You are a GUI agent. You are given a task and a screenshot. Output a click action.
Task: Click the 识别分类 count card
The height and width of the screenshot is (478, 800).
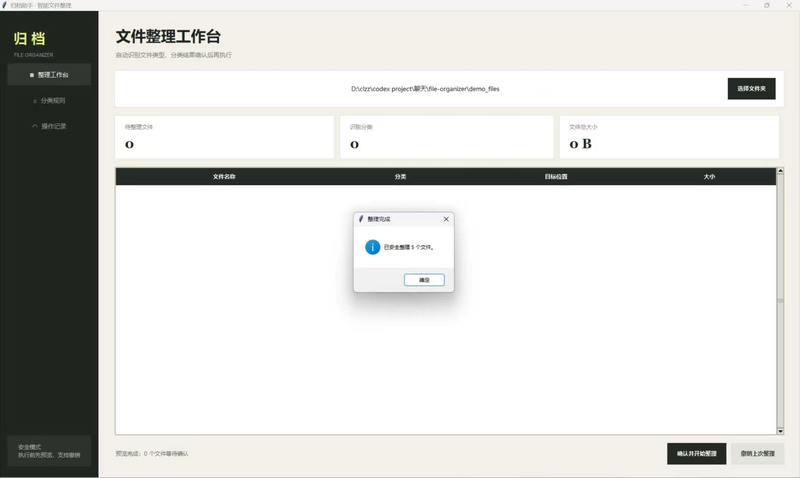446,137
